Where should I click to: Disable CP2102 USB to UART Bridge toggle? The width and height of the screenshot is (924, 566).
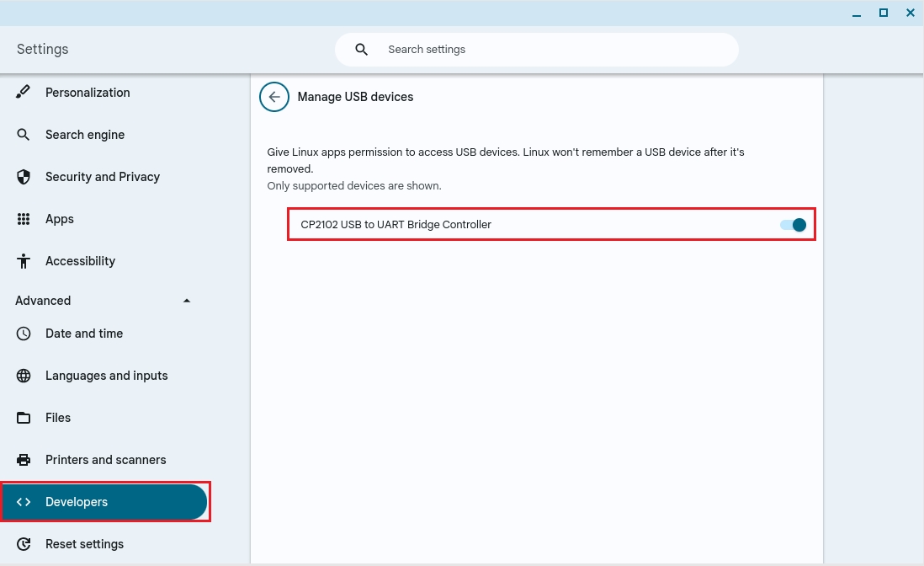(x=793, y=225)
